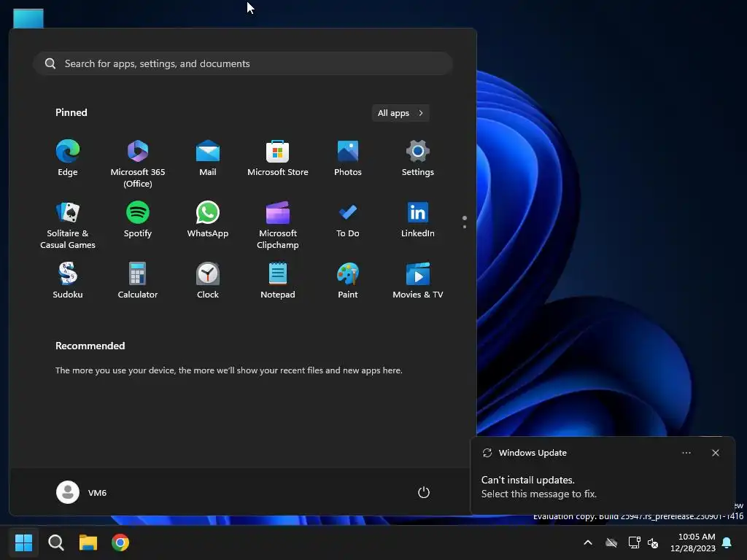Open the notification bell in taskbar

click(x=727, y=542)
